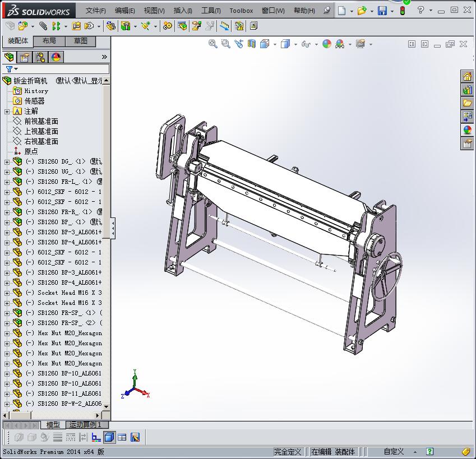Click the Reference Geometry icon

click(x=145, y=26)
